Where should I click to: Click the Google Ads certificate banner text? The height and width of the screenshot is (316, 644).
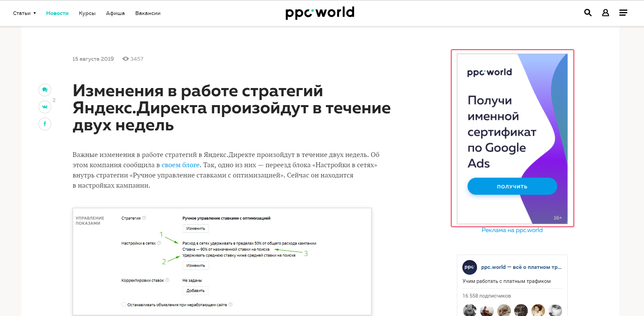tap(502, 132)
